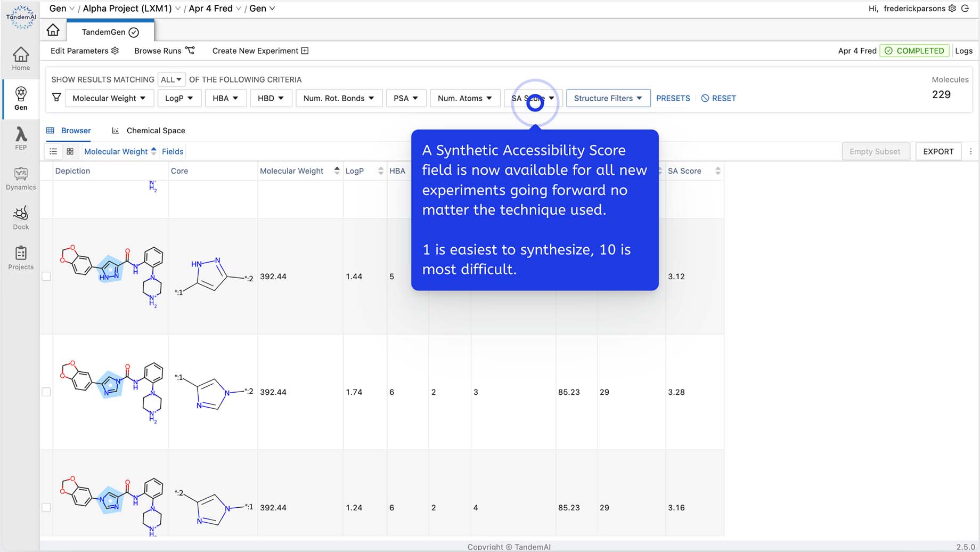980x552 pixels.
Task: Expand the Molecular Weight filter dropdown
Action: 109,99
